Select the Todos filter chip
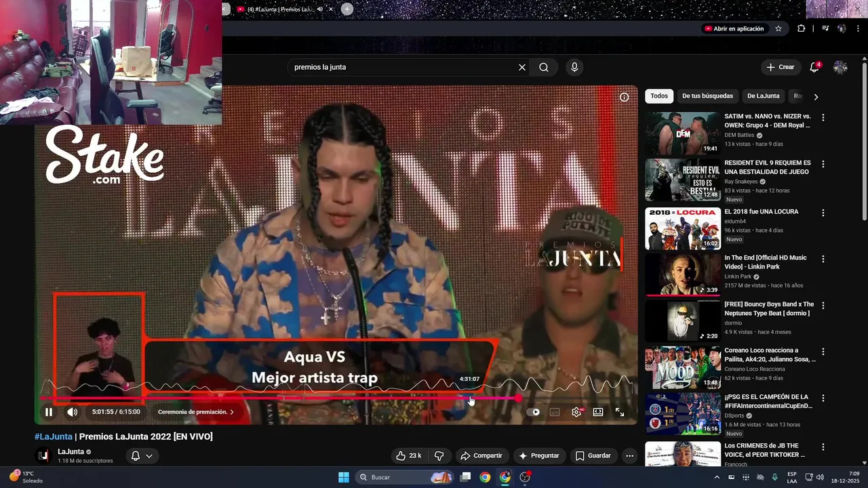The width and height of the screenshot is (868, 488). coord(659,96)
